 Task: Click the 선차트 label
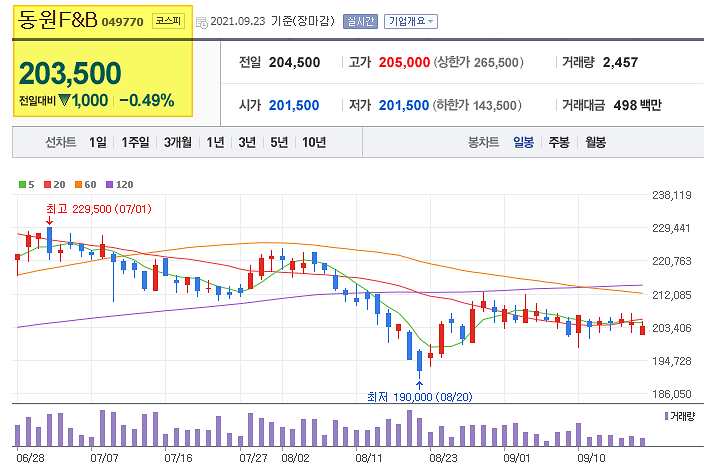point(61,142)
